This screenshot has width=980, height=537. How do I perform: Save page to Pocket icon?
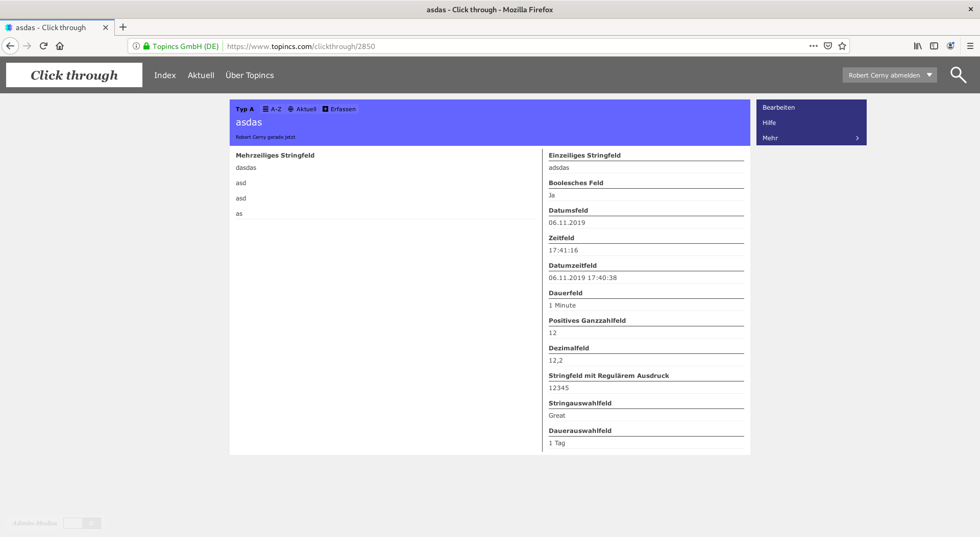pyautogui.click(x=828, y=46)
